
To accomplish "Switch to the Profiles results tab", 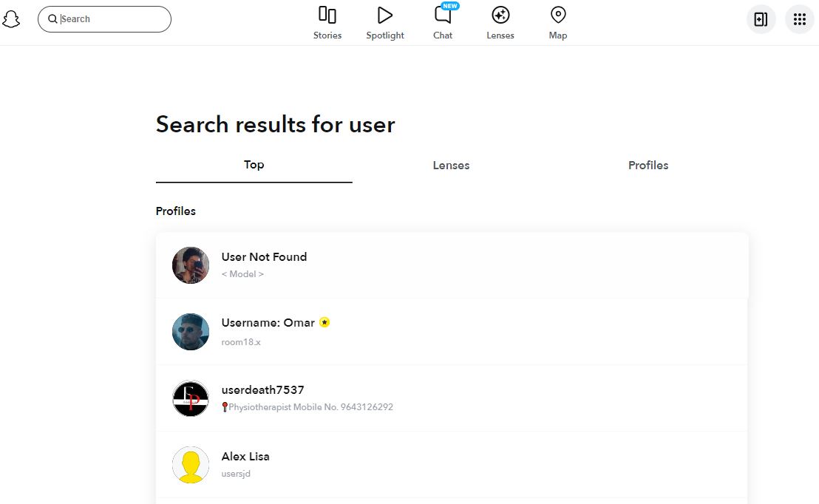I will (x=648, y=165).
